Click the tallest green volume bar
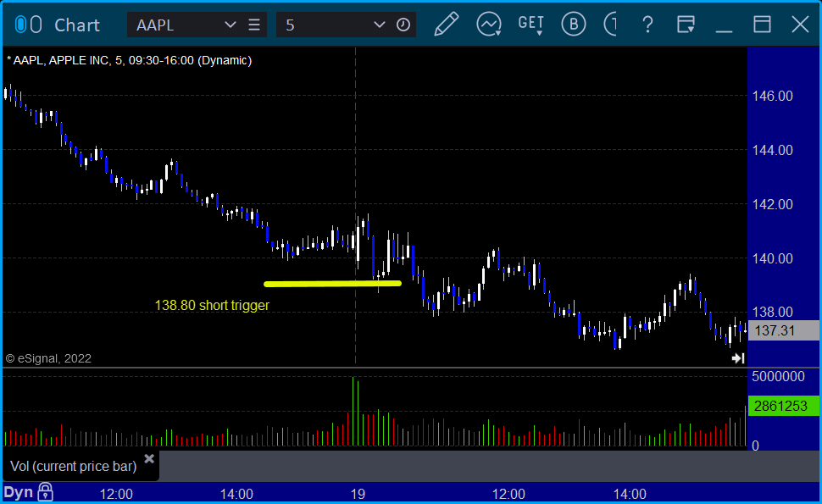 point(353,412)
